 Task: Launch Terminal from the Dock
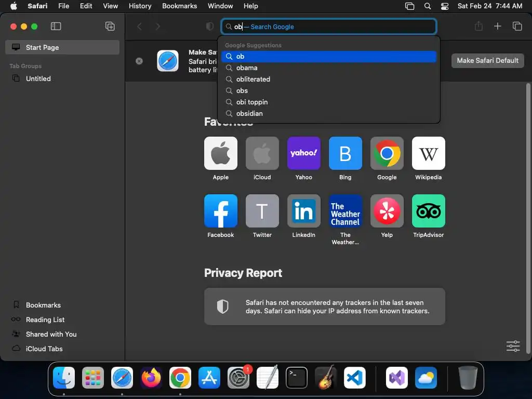click(297, 378)
